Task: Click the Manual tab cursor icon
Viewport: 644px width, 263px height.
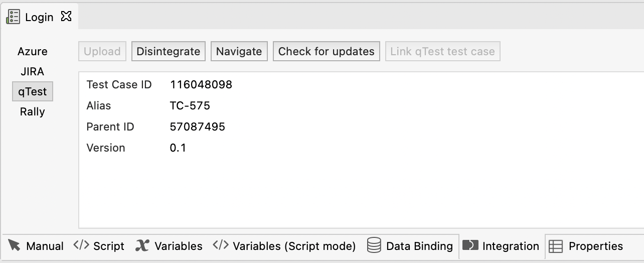Action: point(15,245)
